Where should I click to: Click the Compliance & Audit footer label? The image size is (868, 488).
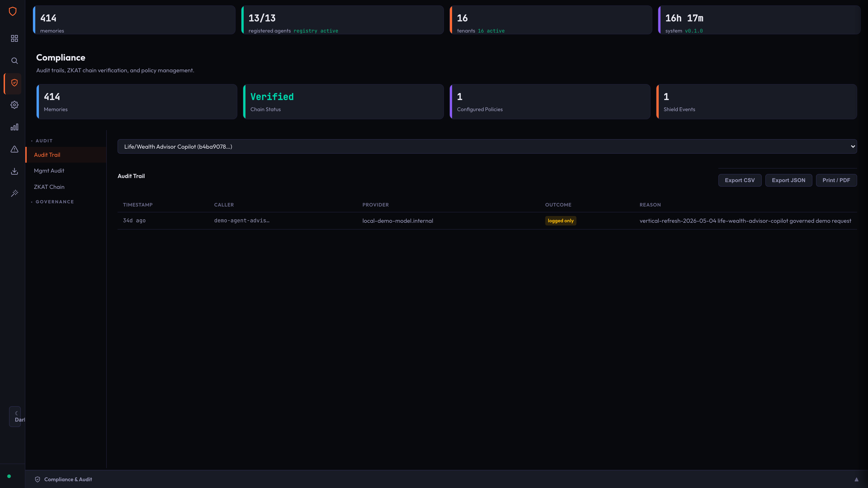(68, 479)
